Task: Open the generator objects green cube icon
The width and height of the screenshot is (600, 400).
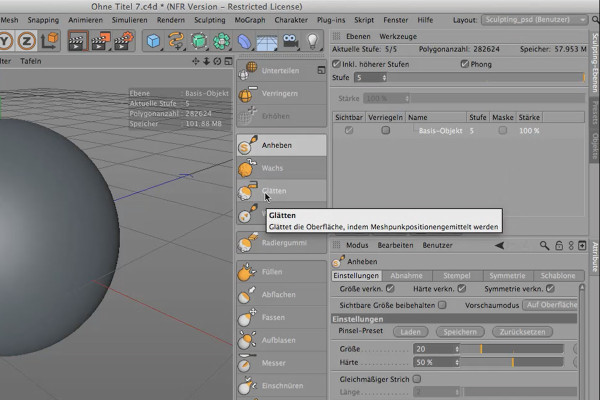Action: tap(199, 41)
